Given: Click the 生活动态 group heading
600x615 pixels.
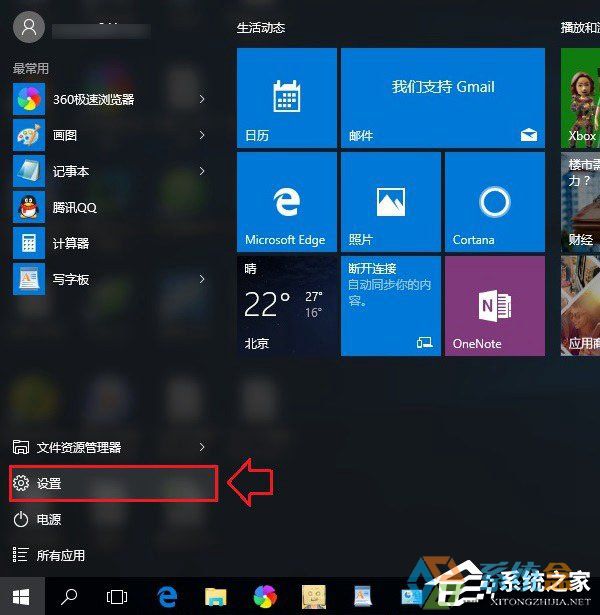Looking at the screenshot, I should [x=261, y=28].
